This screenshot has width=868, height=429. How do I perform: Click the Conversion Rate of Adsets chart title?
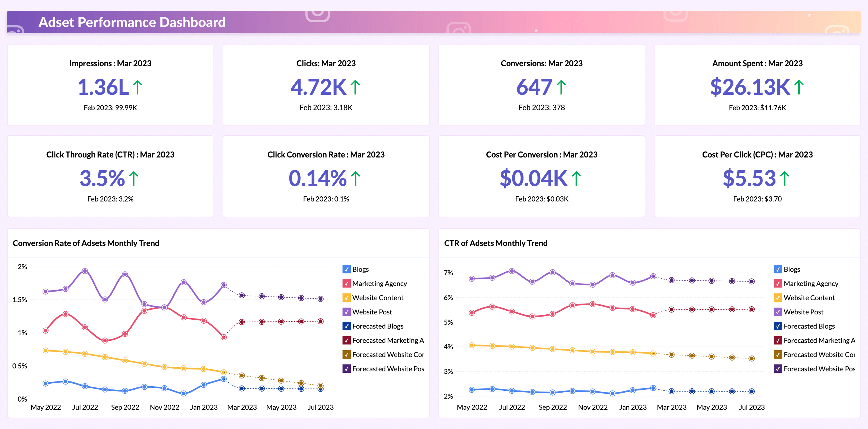click(x=86, y=243)
